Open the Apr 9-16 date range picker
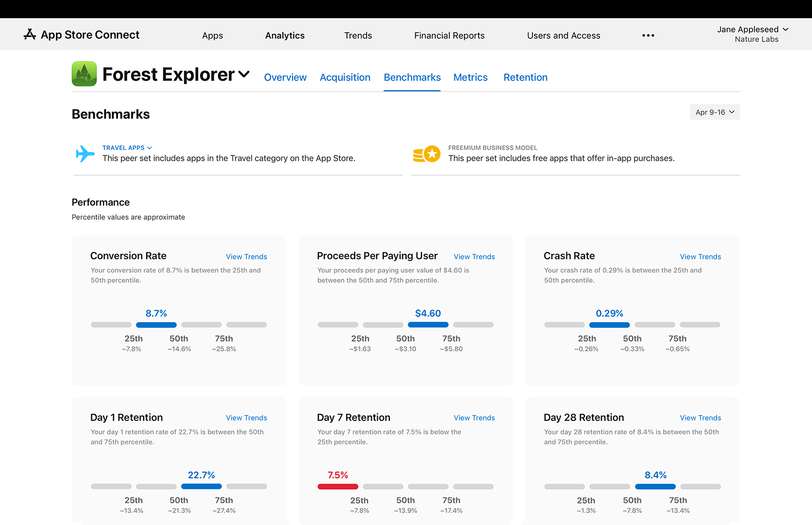Viewport: 812px width, 525px height. tap(715, 112)
